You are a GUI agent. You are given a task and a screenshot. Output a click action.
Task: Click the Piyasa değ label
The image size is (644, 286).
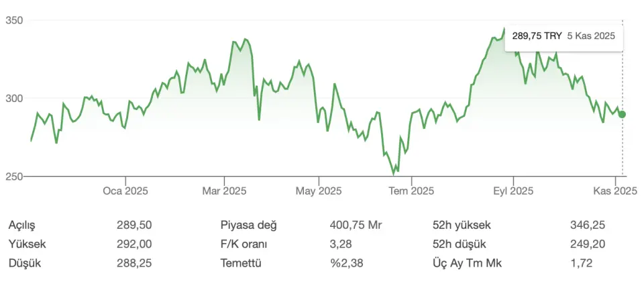click(249, 226)
